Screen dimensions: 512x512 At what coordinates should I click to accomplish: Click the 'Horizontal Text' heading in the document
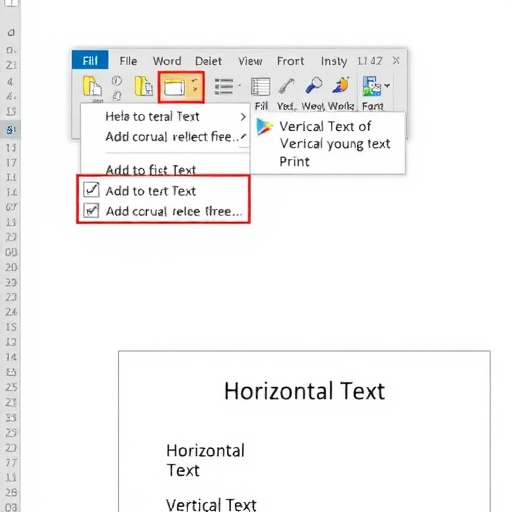(304, 391)
